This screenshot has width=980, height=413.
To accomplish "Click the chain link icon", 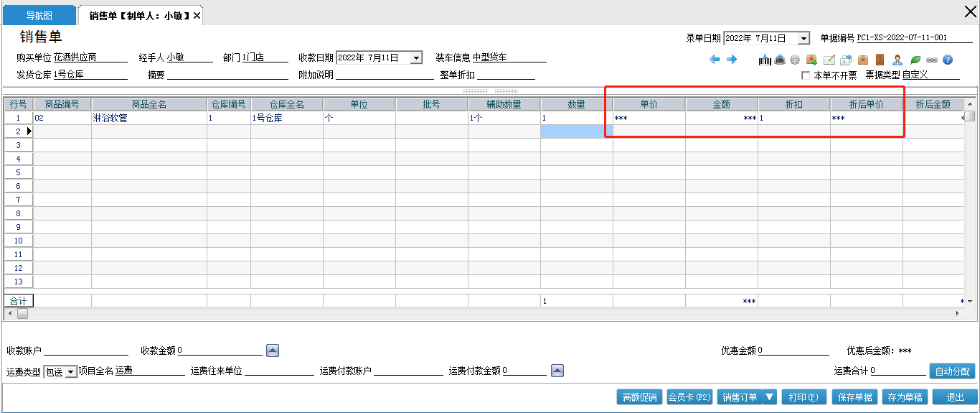I will 932,60.
